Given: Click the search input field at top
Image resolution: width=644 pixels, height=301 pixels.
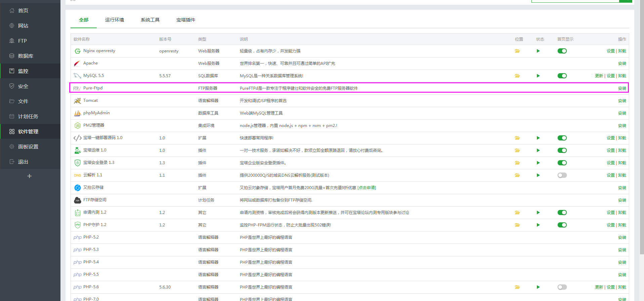Looking at the screenshot, I should [575, 1].
